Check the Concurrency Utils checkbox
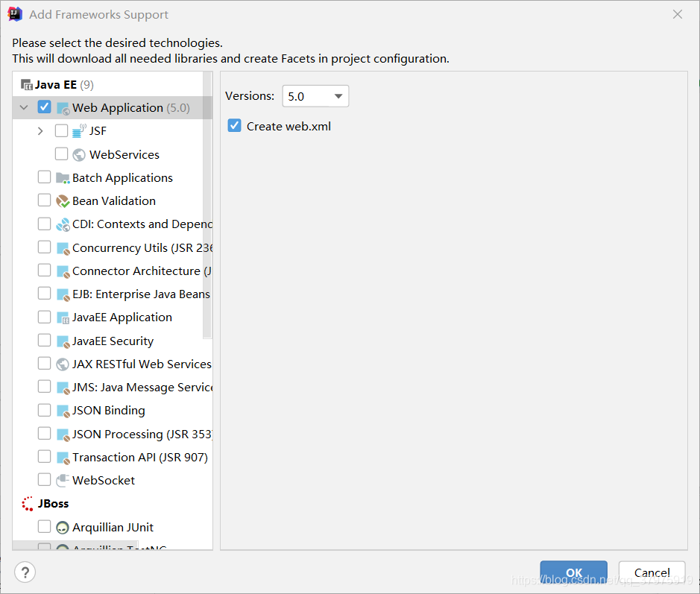Image resolution: width=700 pixels, height=594 pixels. tap(44, 247)
